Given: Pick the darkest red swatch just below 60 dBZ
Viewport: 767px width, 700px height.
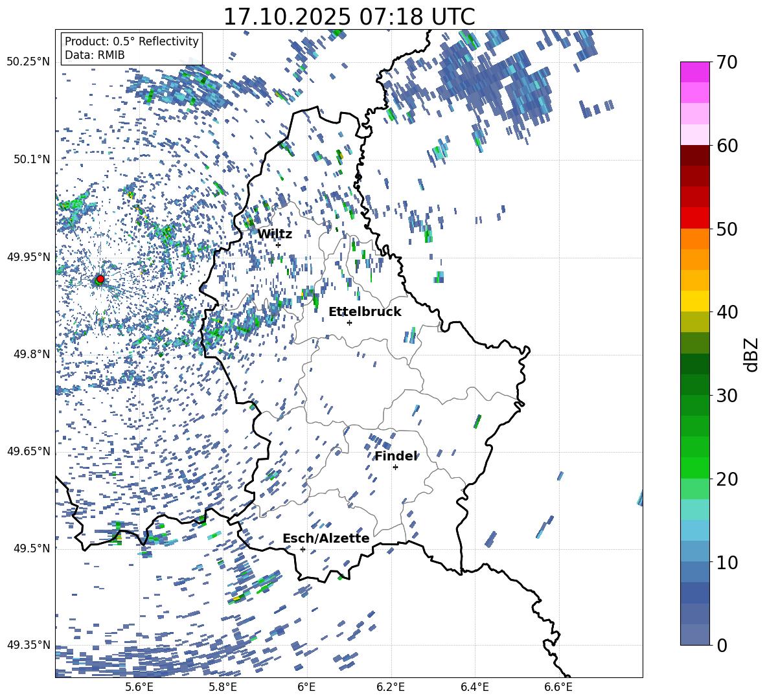Looking at the screenshot, I should click(694, 155).
